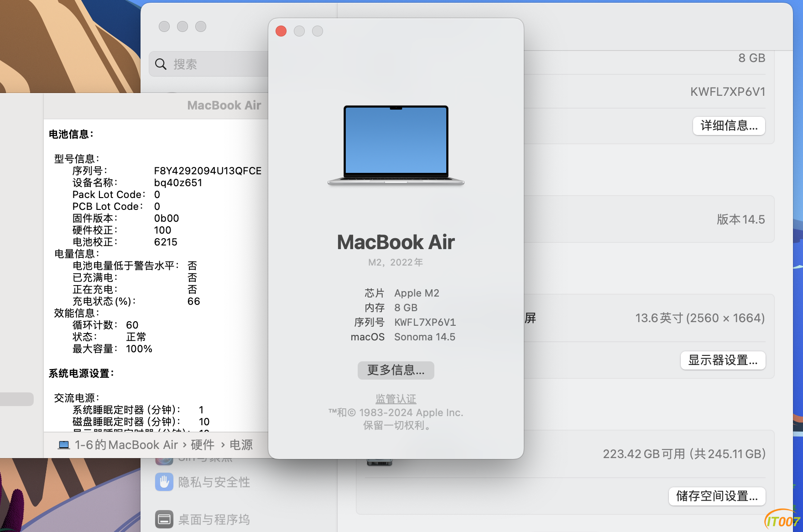Click 'Sonoma 14.5' in the About window

425,337
